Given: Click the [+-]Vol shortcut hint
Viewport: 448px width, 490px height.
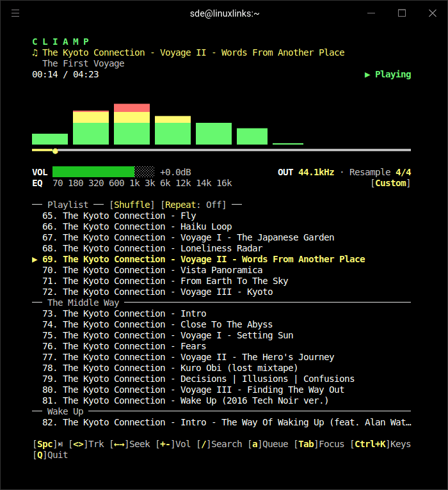Looking at the screenshot, I should (173, 444).
